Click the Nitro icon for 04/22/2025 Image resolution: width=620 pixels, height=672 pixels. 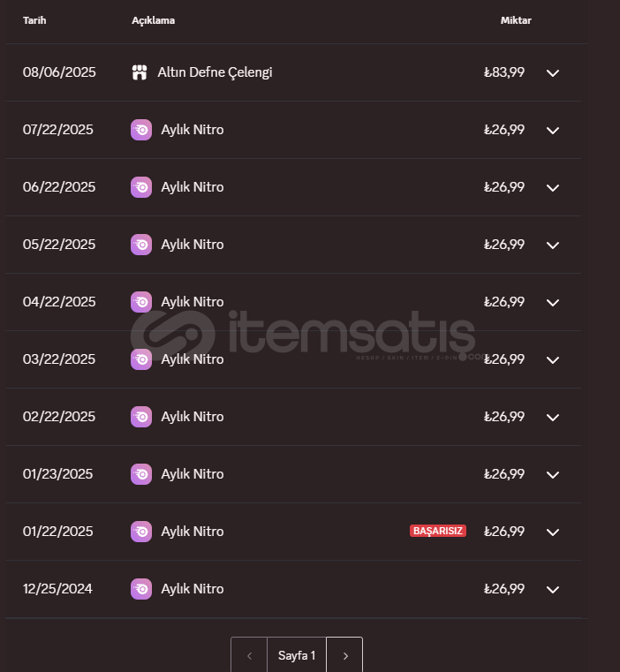click(141, 302)
